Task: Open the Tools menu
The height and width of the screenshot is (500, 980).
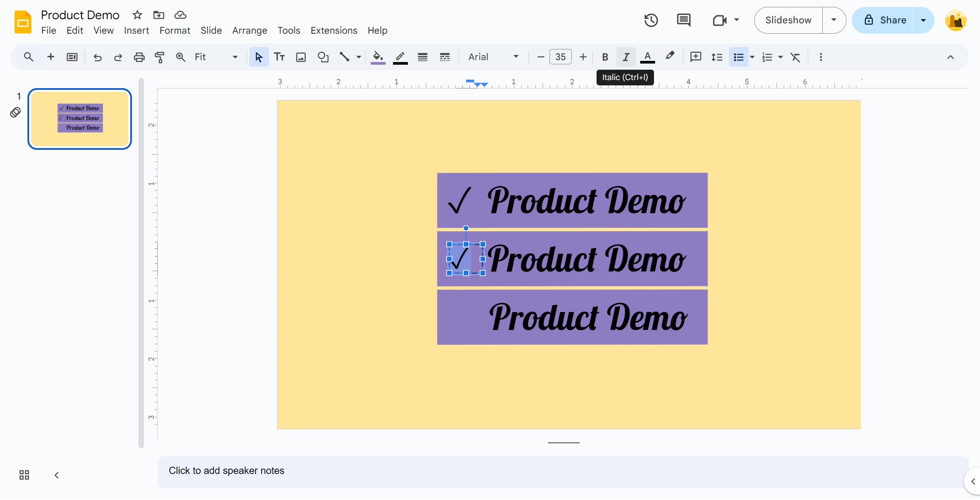Action: (289, 30)
